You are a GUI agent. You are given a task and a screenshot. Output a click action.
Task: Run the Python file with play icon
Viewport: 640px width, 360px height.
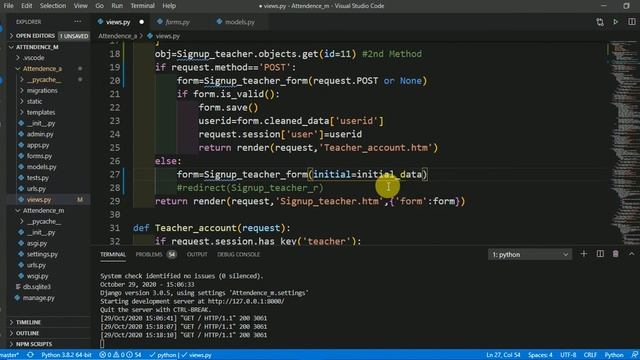pos(616,22)
